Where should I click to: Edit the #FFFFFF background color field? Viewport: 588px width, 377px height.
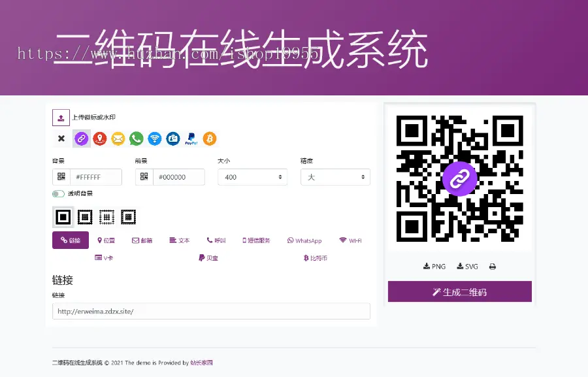pyautogui.click(x=96, y=177)
